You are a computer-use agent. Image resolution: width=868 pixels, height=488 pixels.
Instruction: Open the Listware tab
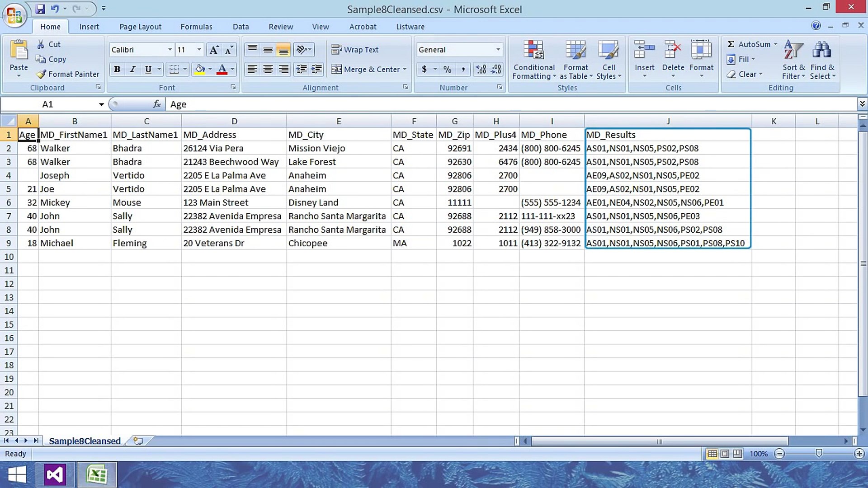[x=410, y=27]
